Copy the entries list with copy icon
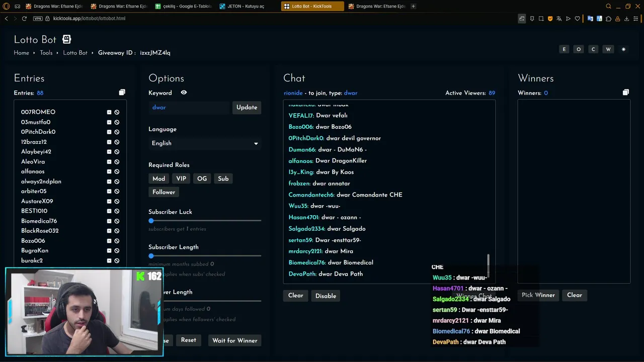 point(122,93)
